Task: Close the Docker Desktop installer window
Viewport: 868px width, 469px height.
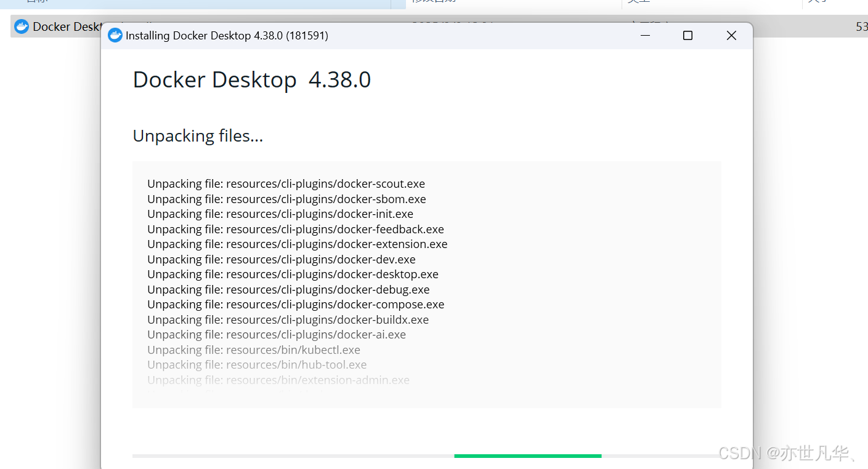Action: (x=731, y=36)
